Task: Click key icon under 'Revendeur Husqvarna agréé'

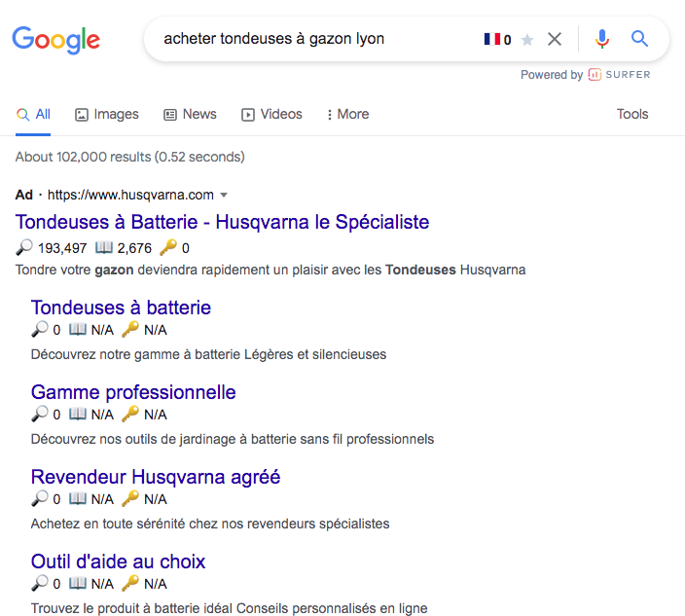Action: tap(130, 498)
